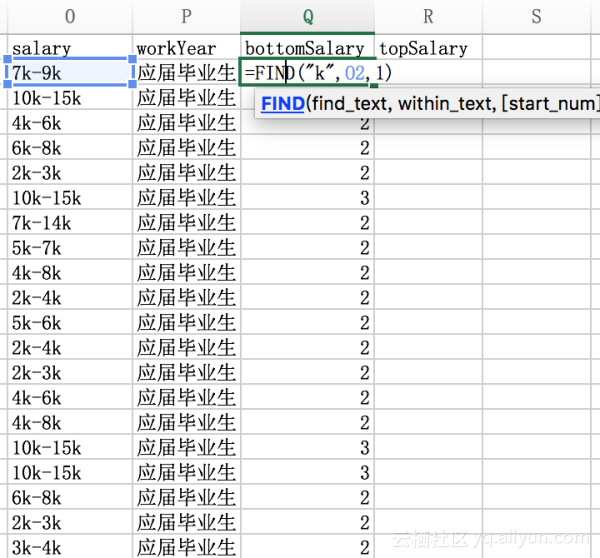Viewport: 600px width, 558px height.
Task: Select column R header
Action: (x=428, y=16)
